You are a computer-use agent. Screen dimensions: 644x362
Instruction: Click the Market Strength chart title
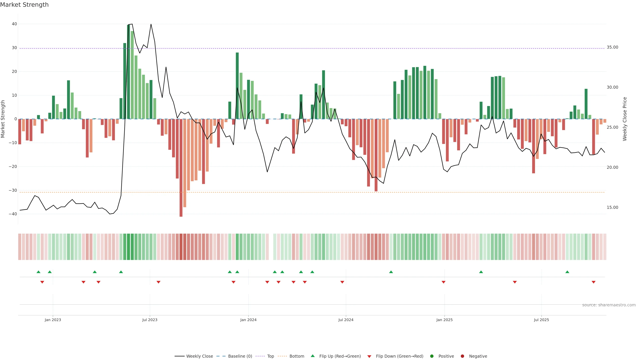(24, 5)
